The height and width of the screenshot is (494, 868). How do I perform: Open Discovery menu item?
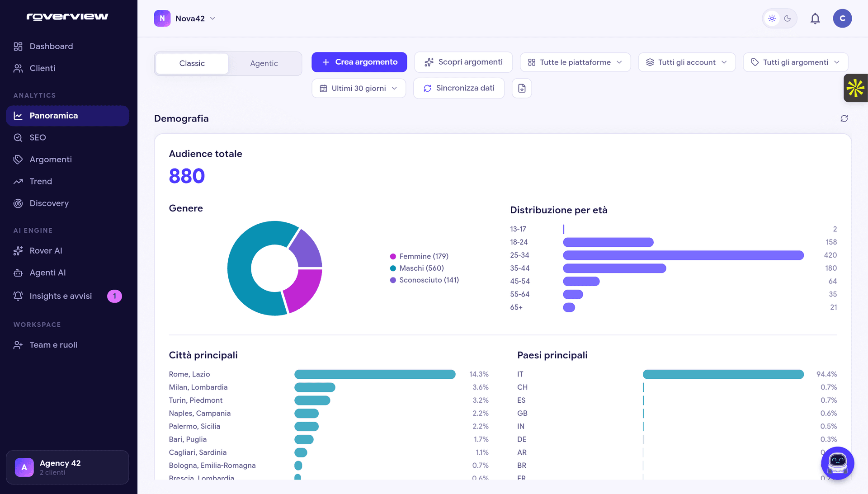click(x=67, y=203)
